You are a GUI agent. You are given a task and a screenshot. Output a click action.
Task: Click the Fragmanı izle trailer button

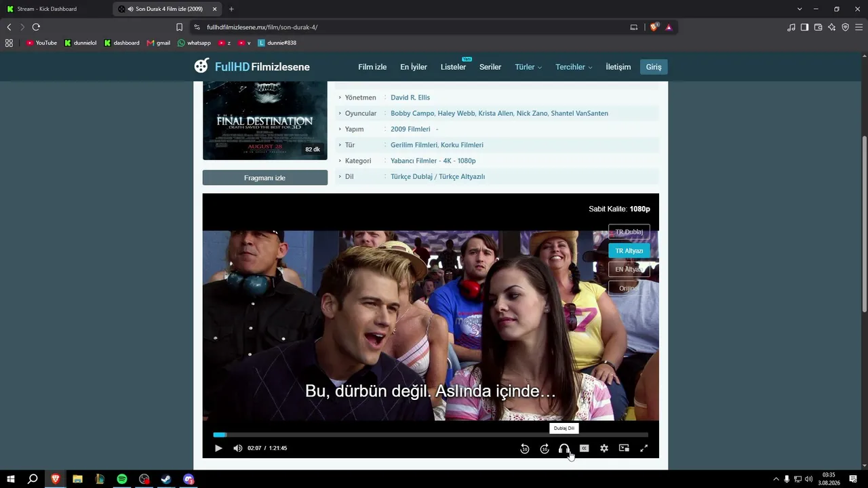click(265, 178)
